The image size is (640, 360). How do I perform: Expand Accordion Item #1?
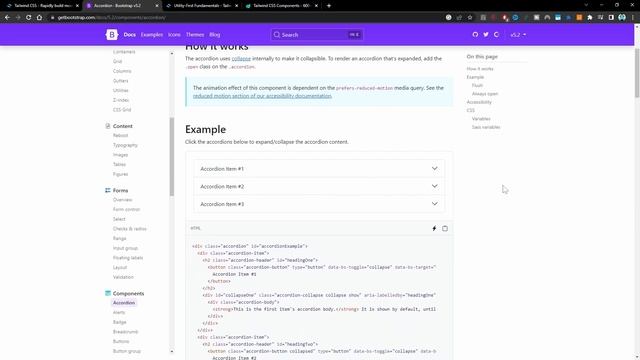319,169
